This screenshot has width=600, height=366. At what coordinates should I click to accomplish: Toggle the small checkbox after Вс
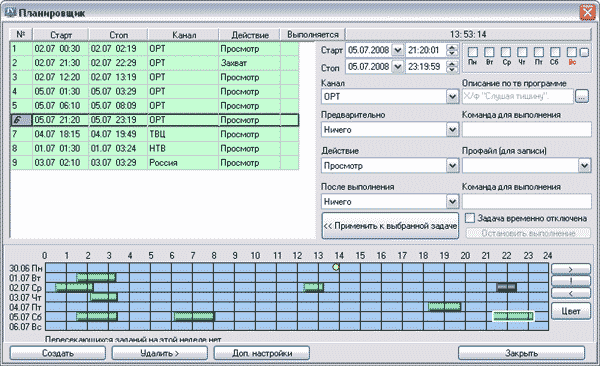pos(584,52)
